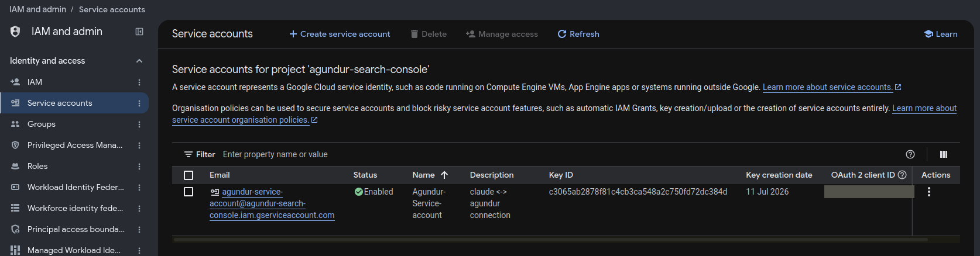Open column display options icon
980x256 pixels.
coord(944,154)
